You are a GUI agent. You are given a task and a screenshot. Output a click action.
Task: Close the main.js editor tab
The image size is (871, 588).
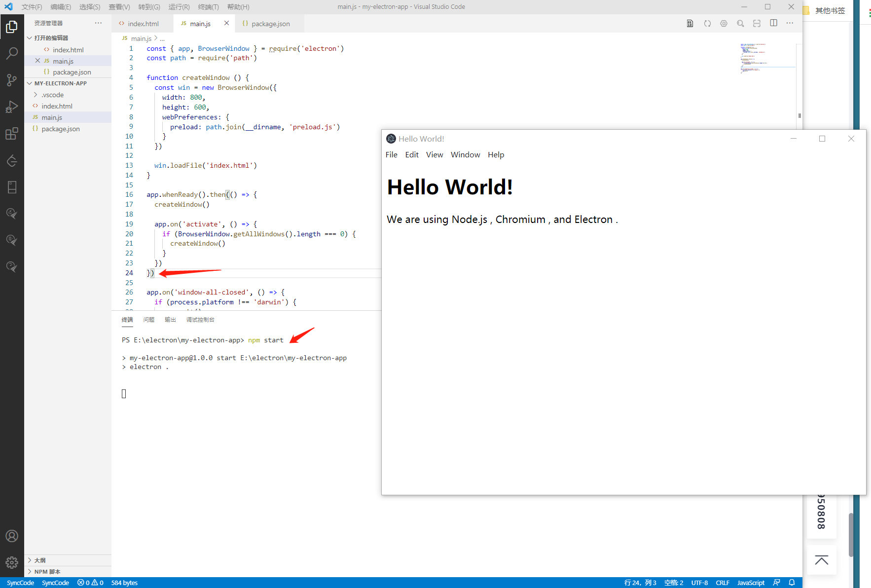[226, 23]
